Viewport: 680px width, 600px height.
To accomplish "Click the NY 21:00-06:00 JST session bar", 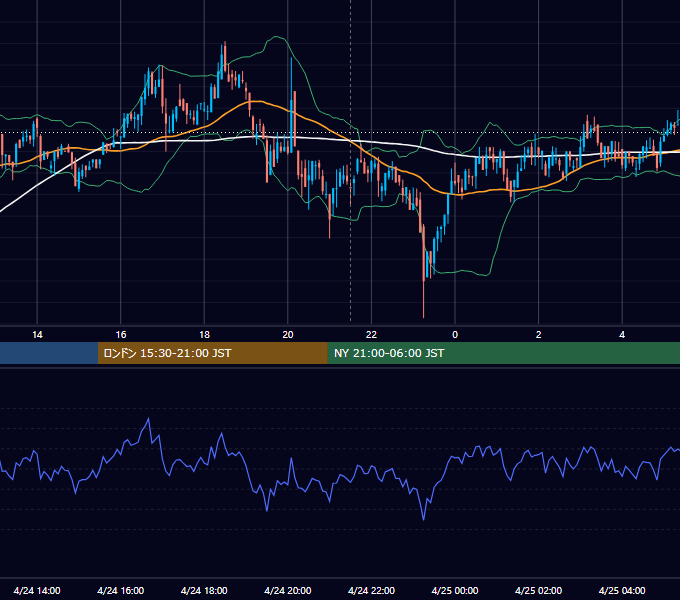I will point(503,353).
